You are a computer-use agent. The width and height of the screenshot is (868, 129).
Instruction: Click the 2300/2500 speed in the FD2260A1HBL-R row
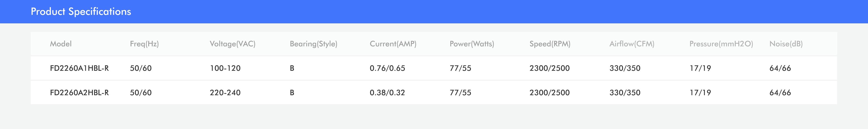(x=549, y=68)
